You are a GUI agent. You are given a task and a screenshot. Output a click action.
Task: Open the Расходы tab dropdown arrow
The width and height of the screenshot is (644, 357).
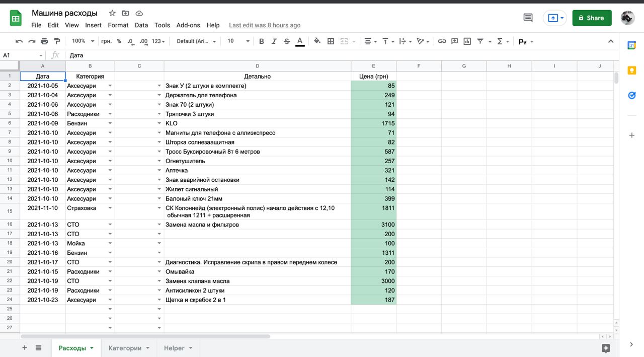point(92,348)
